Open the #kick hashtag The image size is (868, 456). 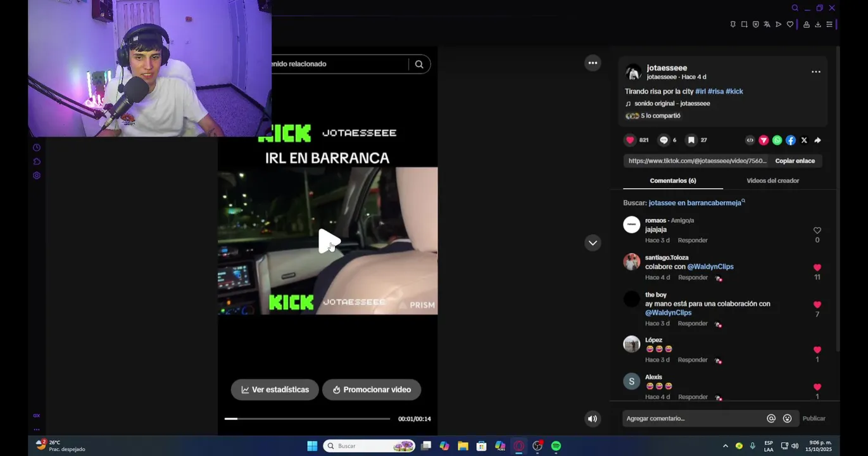(x=734, y=91)
